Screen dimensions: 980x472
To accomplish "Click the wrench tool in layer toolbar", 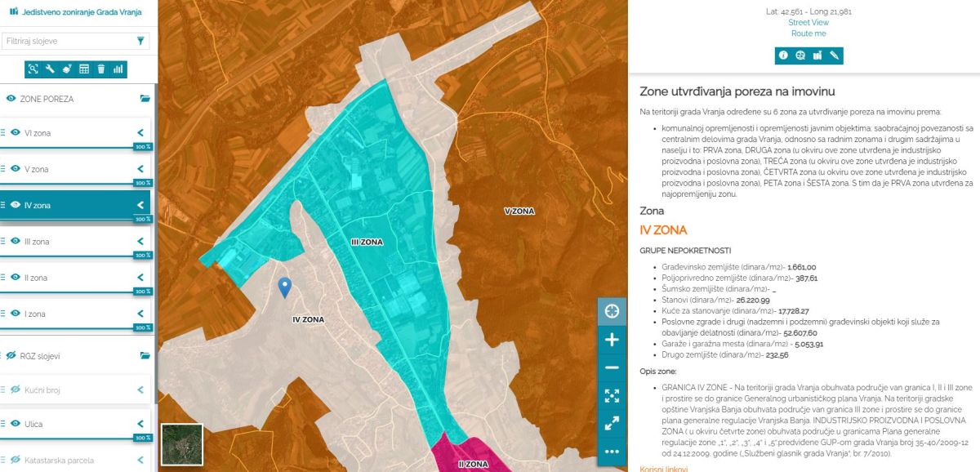I will tap(50, 69).
